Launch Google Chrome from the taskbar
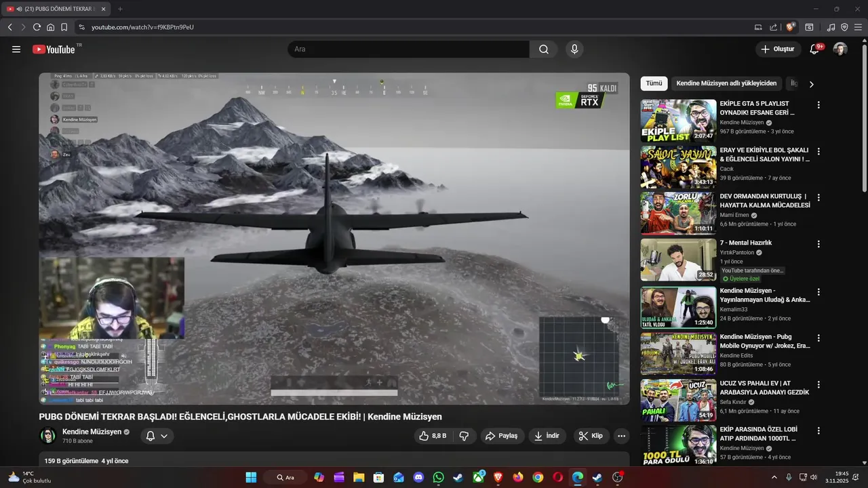Screen dimensions: 868x488 (538, 477)
